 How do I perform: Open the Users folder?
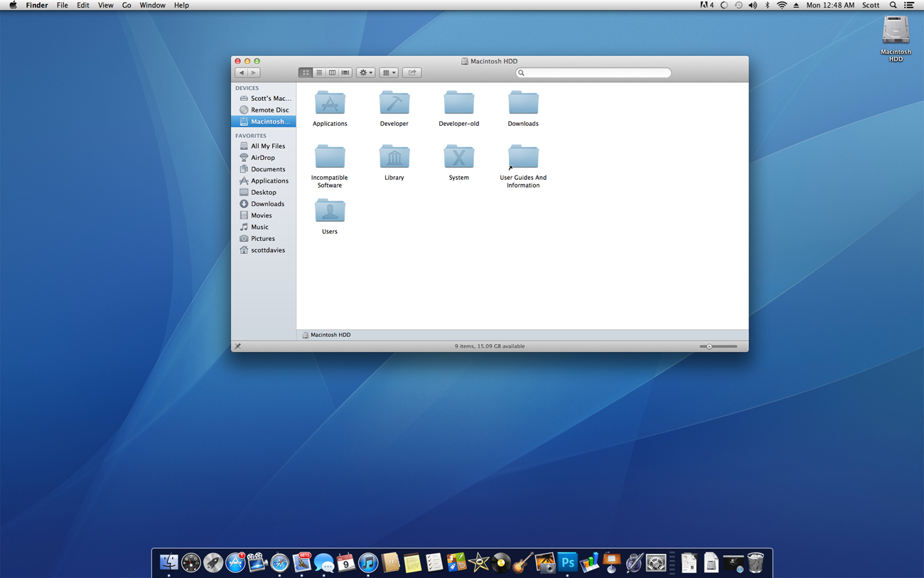click(x=330, y=212)
